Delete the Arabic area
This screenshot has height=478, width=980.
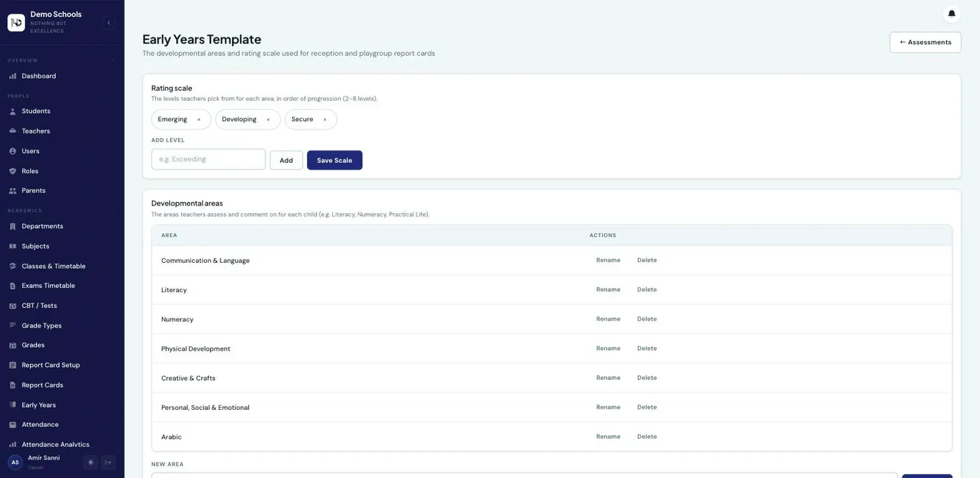click(647, 436)
